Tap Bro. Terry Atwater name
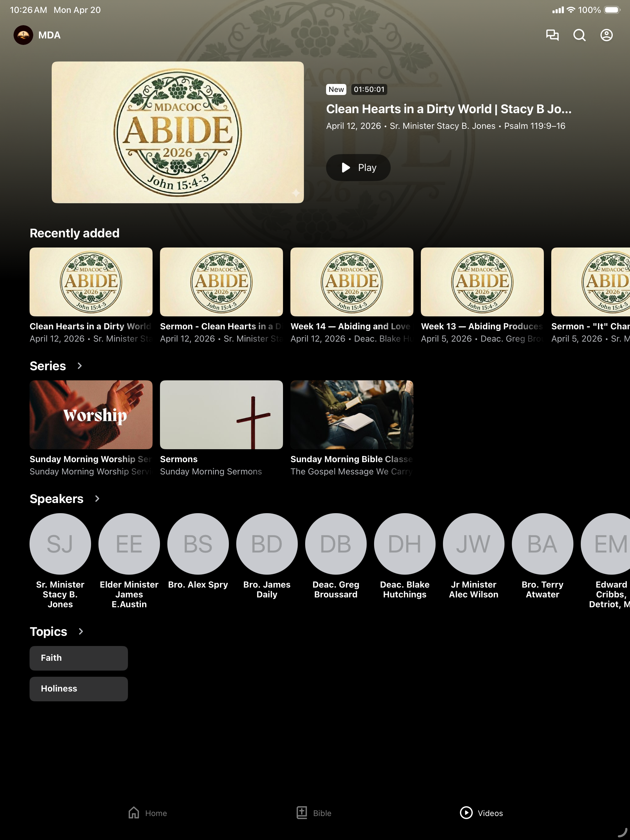 pyautogui.click(x=543, y=590)
